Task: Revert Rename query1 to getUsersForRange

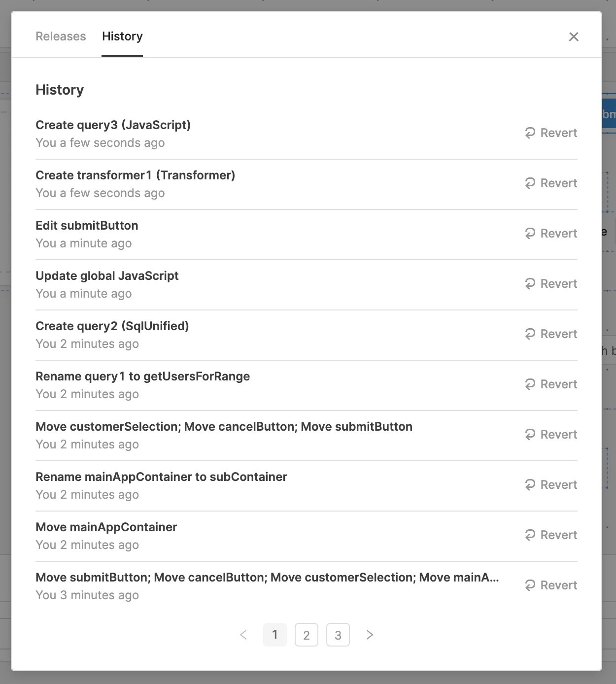Action: [x=551, y=384]
